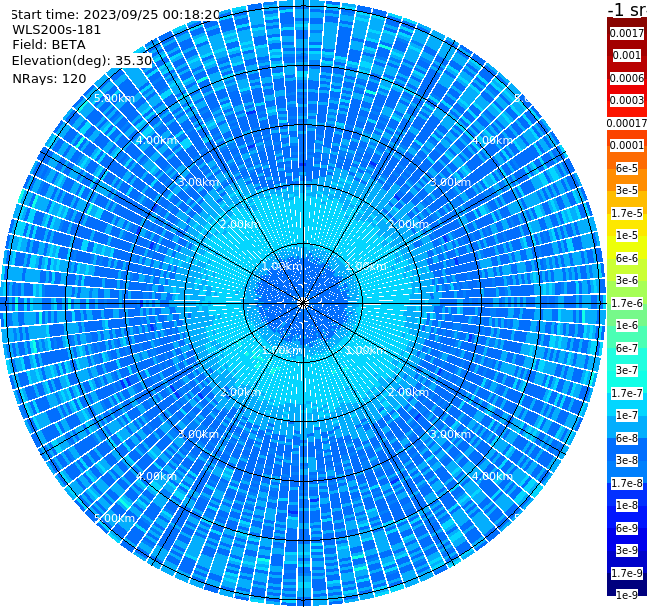Click the upper-left 5.00km range label
This screenshot has width=647, height=607.
(114, 99)
